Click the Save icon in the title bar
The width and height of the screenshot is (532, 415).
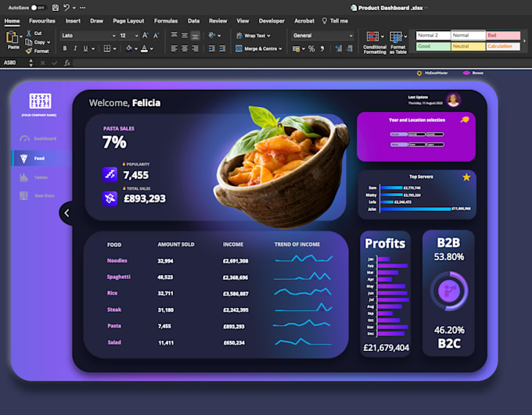pyautogui.click(x=56, y=8)
